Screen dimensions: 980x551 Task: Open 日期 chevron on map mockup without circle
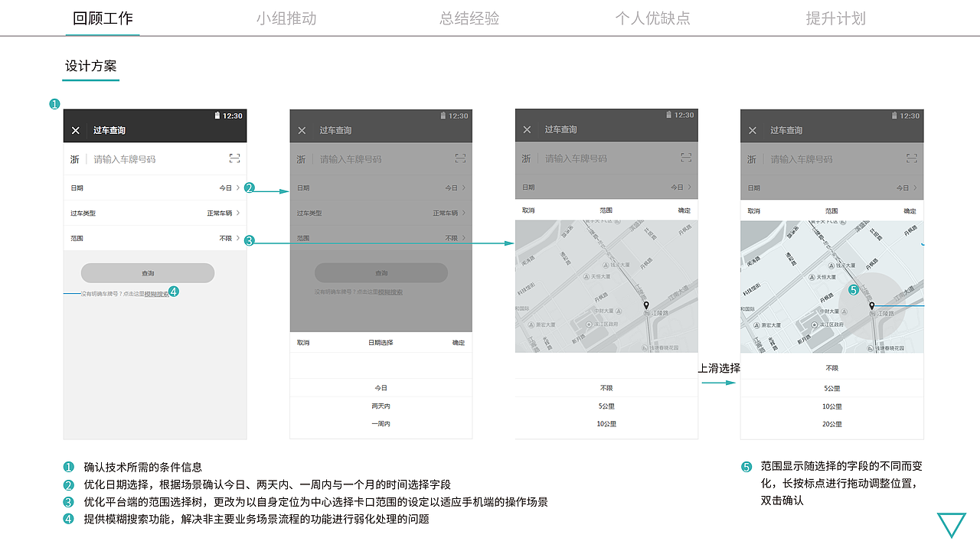point(689,187)
